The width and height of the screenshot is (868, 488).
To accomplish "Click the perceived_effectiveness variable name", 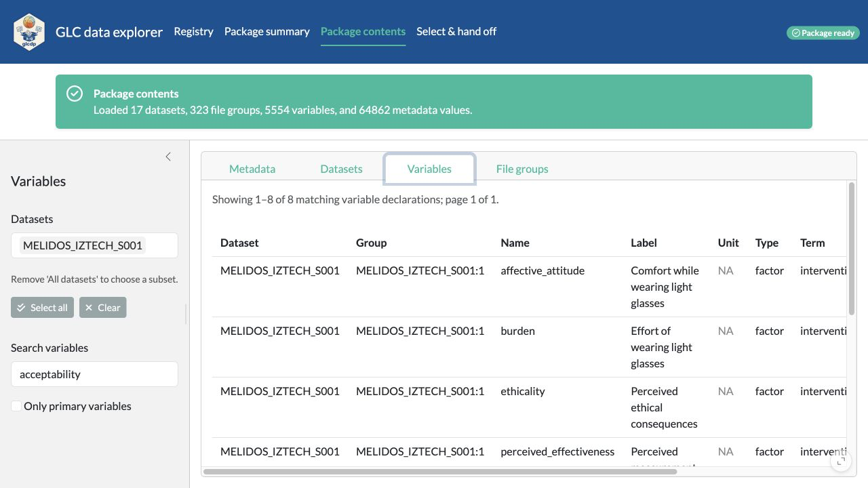I will (x=557, y=451).
